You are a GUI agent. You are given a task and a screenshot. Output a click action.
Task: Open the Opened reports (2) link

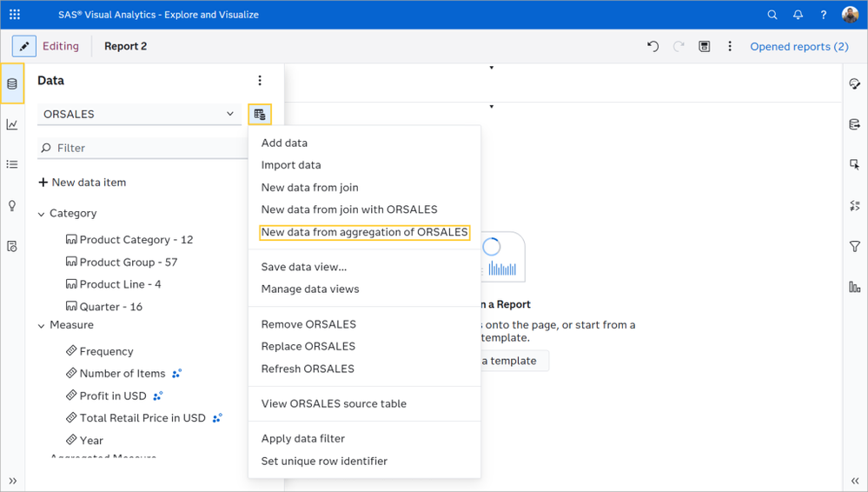[798, 47]
